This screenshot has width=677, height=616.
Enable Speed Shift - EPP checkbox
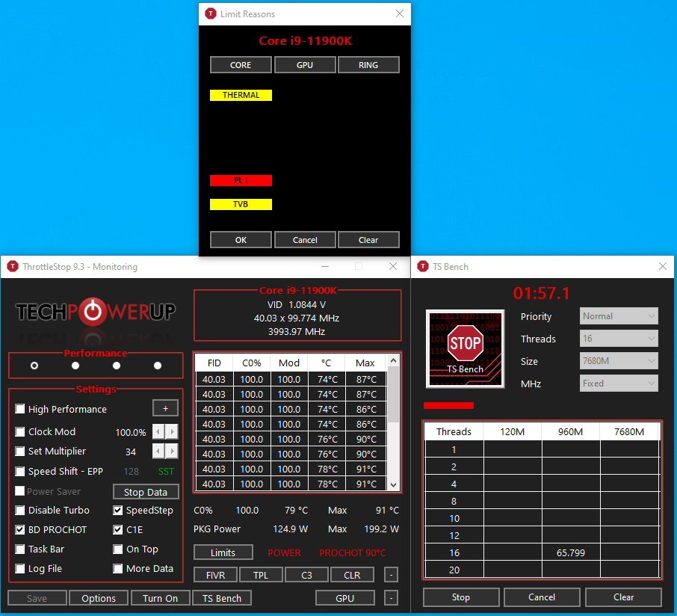(20, 471)
